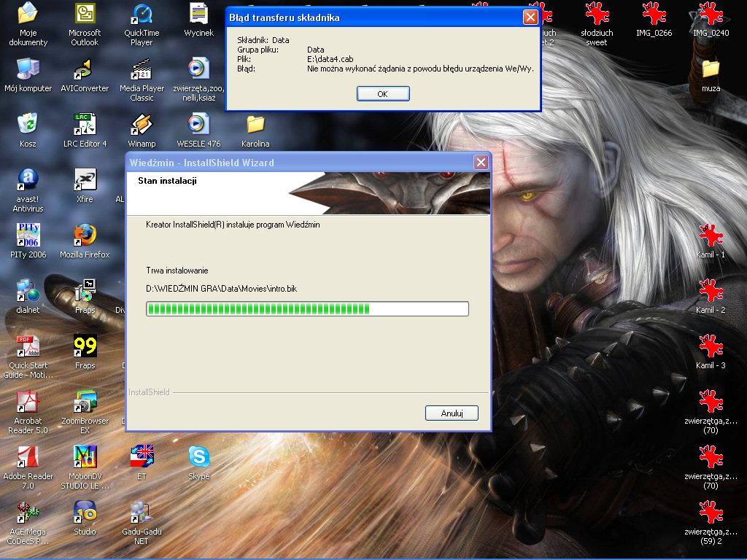Select the ZoomBrowser EX shortcut
The image size is (747, 560).
click(85, 412)
